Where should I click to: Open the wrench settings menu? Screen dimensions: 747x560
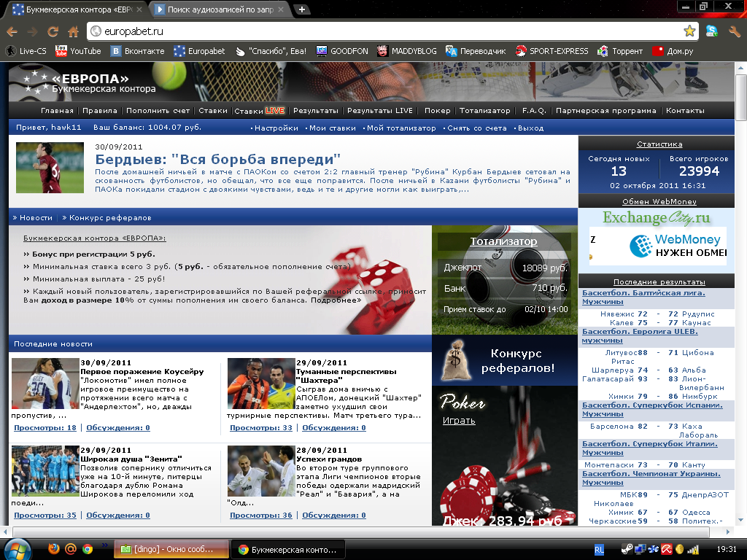(734, 31)
